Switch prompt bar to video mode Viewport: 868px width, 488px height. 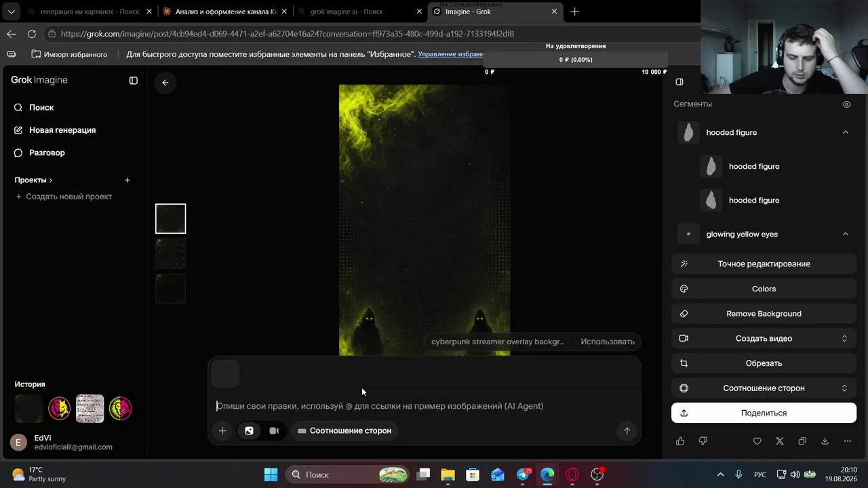point(274,430)
